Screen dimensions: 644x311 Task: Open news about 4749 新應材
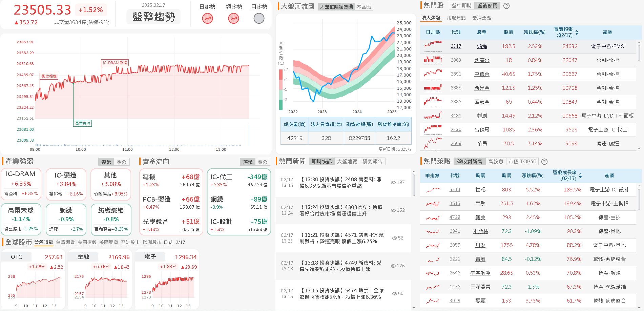340,266
